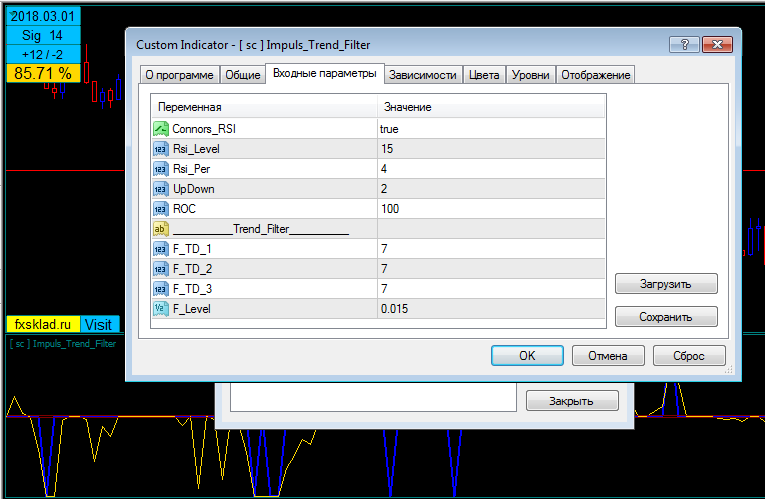
Task: Open the Цвета tab
Action: pyautogui.click(x=484, y=75)
